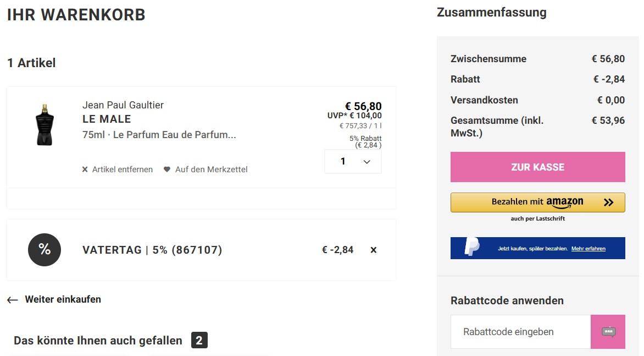Pay using the Amazon Pay button
Image resolution: width=644 pixels, height=356 pixels.
[537, 202]
